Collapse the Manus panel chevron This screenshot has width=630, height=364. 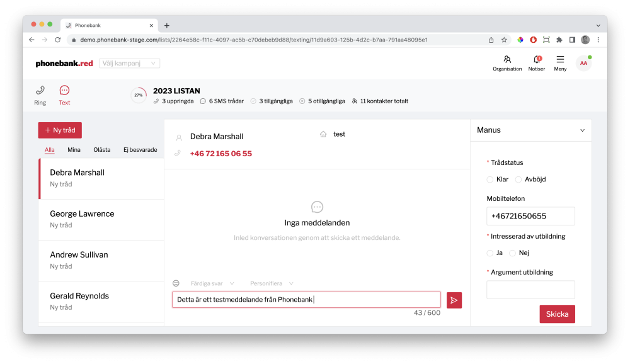(x=581, y=130)
